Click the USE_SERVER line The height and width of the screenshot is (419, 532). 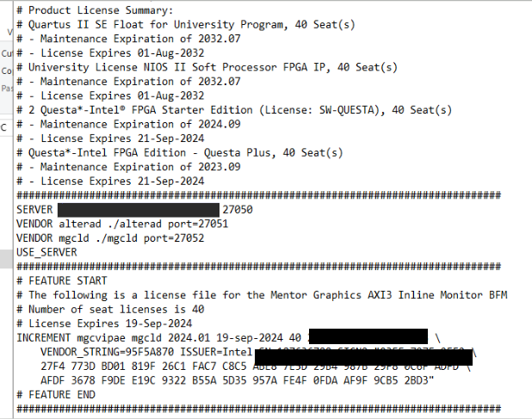pyautogui.click(x=46, y=252)
